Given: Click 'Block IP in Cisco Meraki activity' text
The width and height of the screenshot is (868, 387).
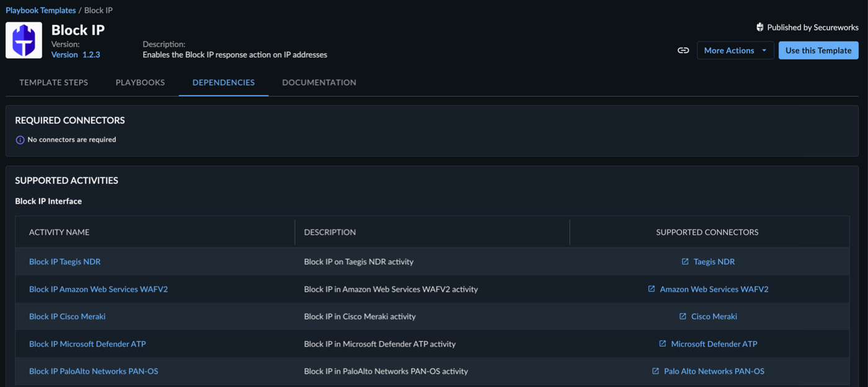Looking at the screenshot, I should tap(360, 316).
